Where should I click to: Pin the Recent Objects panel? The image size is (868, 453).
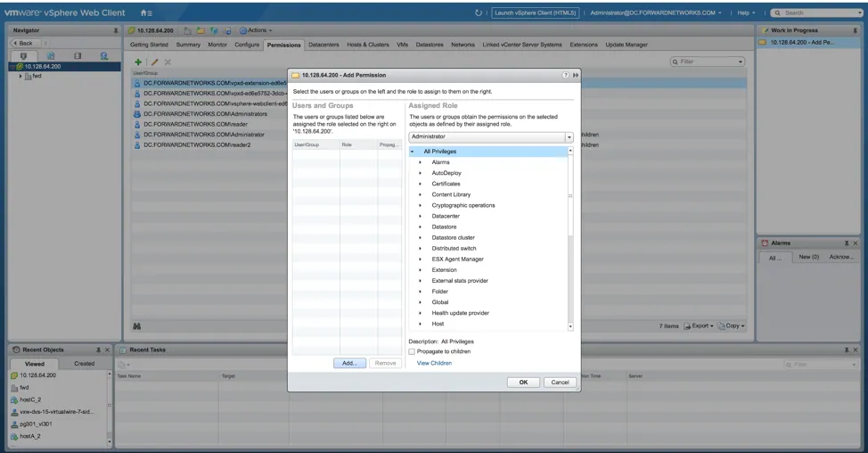click(x=99, y=350)
